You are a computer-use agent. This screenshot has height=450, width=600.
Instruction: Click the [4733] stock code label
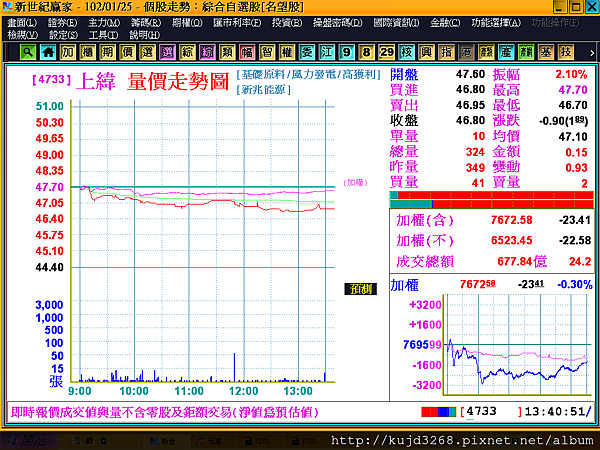(x=52, y=80)
